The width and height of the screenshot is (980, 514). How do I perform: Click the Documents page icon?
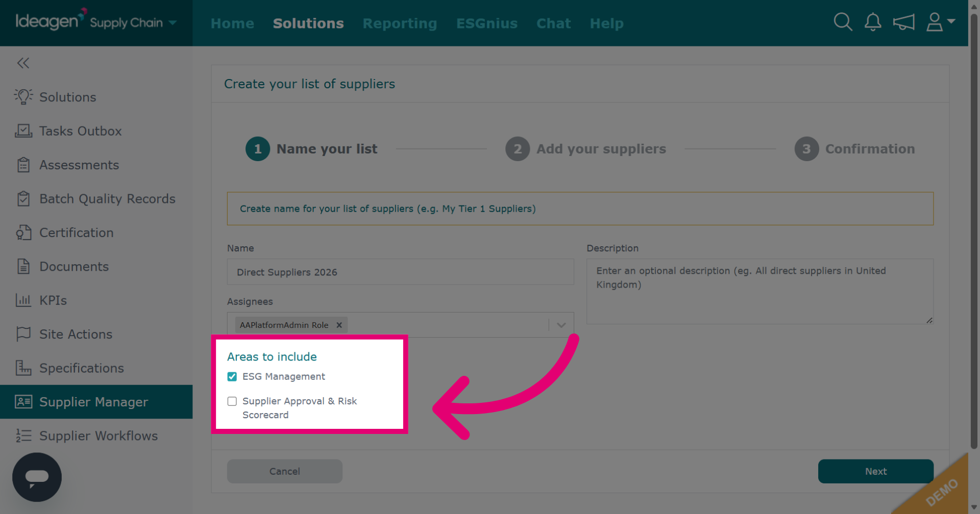[x=23, y=266]
